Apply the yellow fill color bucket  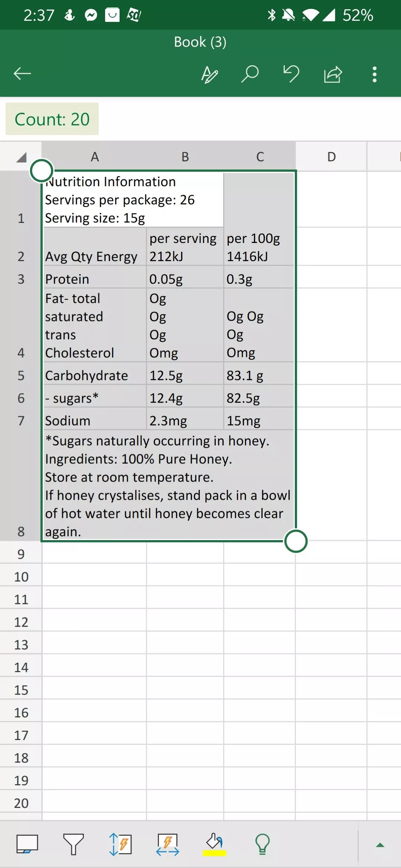click(214, 844)
